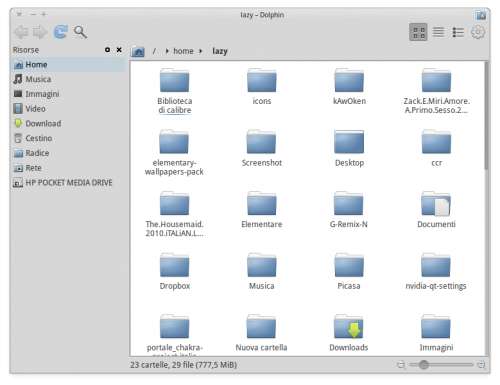Open Video in the places panel
Viewport: 500px width, 385px height.
pyautogui.click(x=69, y=109)
